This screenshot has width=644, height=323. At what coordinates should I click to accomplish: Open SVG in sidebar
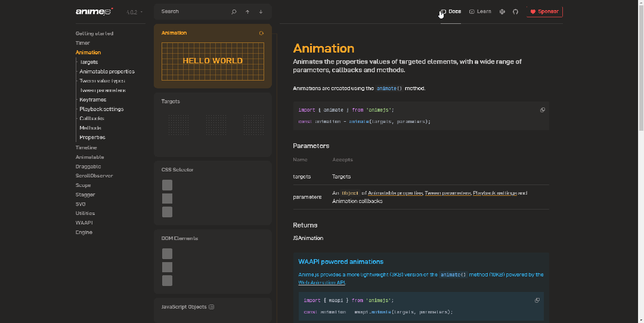point(80,204)
